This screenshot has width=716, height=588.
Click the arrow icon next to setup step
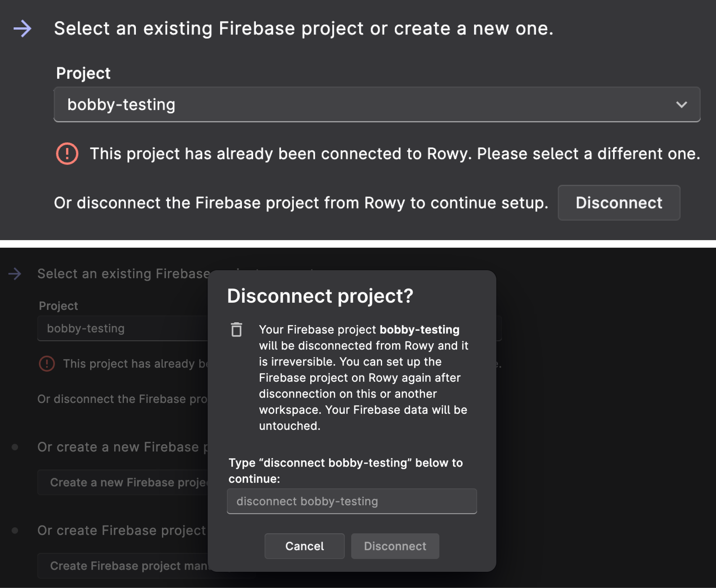pos(22,28)
